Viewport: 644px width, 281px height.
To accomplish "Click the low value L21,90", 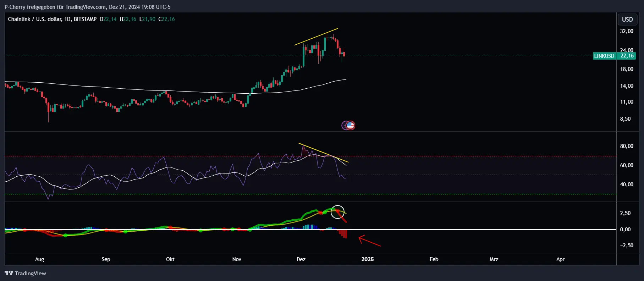I will click(x=147, y=19).
